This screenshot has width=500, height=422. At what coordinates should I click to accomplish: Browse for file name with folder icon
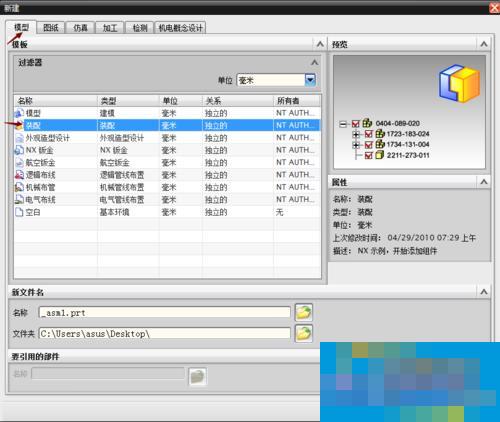pyautogui.click(x=304, y=312)
